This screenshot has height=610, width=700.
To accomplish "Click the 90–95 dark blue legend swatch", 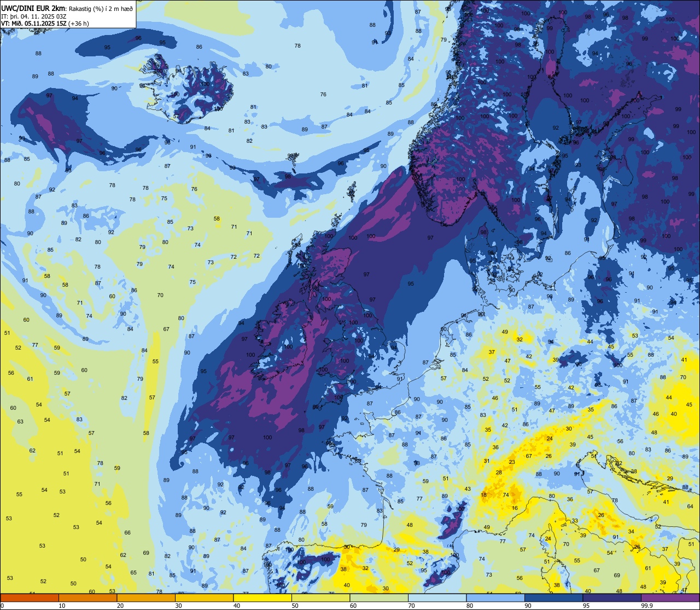I will pos(553,598).
